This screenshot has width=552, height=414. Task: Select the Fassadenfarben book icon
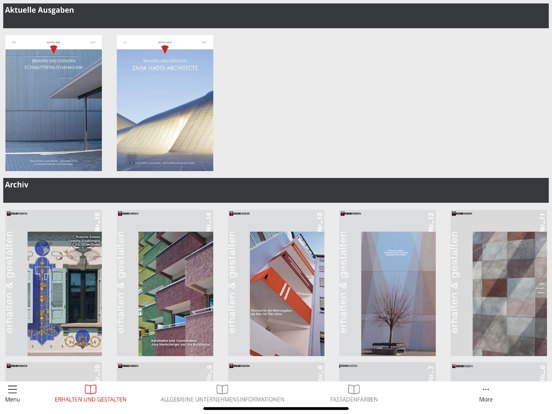pos(354,389)
